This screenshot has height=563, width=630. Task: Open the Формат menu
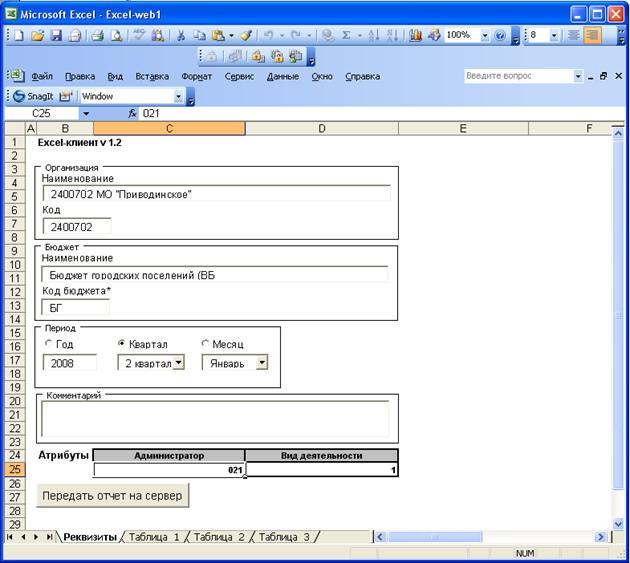196,76
